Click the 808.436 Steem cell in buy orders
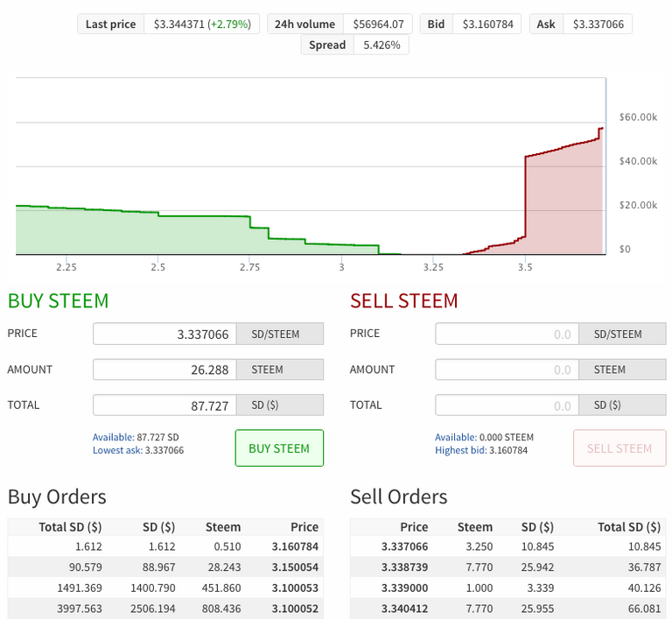Image resolution: width=672 pixels, height=619 pixels. pyautogui.click(x=221, y=608)
